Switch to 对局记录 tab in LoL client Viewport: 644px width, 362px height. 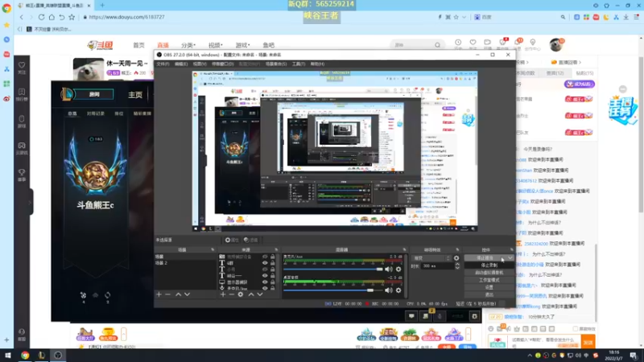pos(95,113)
